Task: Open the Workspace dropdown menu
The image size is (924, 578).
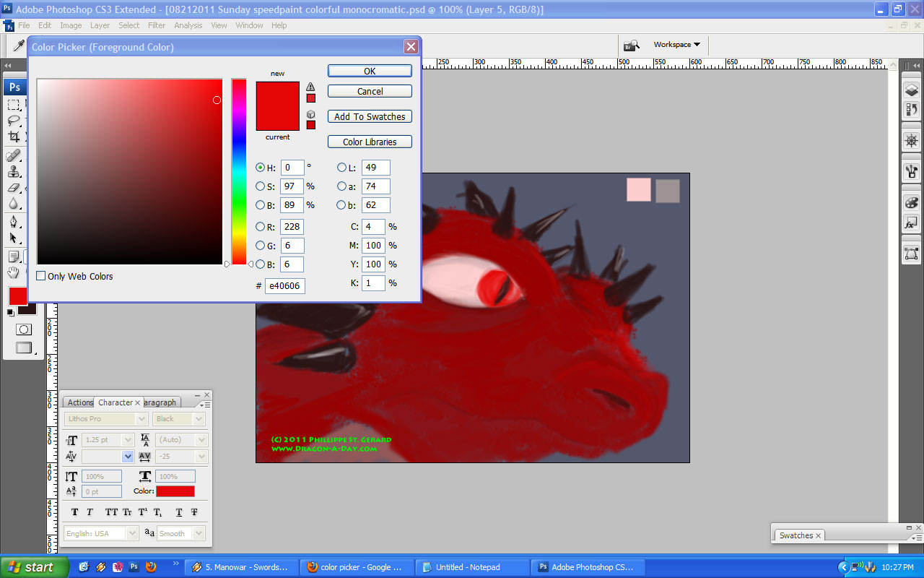Action: click(676, 45)
